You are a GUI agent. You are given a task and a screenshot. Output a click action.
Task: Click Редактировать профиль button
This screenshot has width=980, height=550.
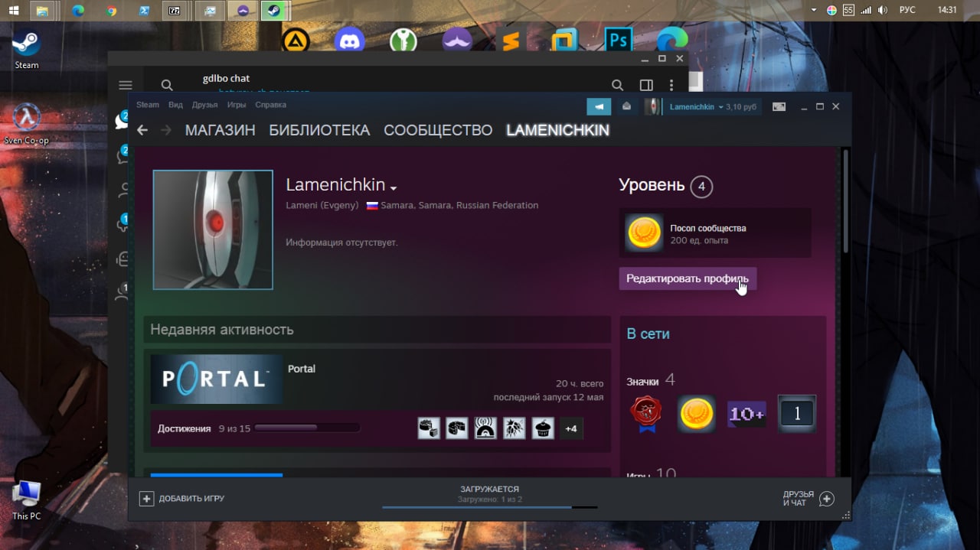(x=688, y=278)
